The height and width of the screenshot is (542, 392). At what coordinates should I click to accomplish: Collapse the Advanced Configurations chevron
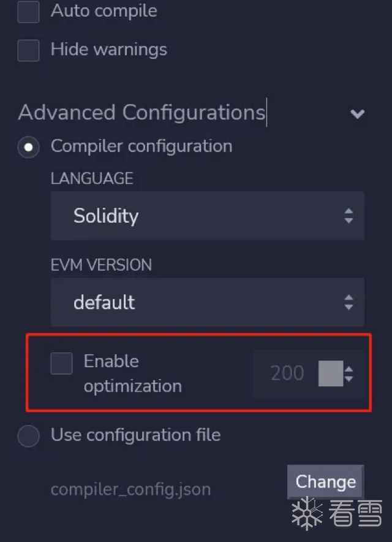tap(357, 113)
